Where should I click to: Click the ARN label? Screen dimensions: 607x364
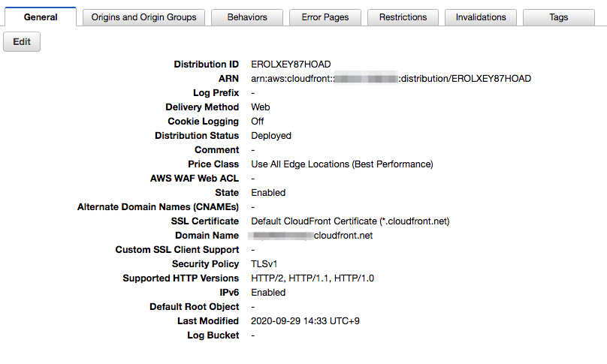[228, 79]
